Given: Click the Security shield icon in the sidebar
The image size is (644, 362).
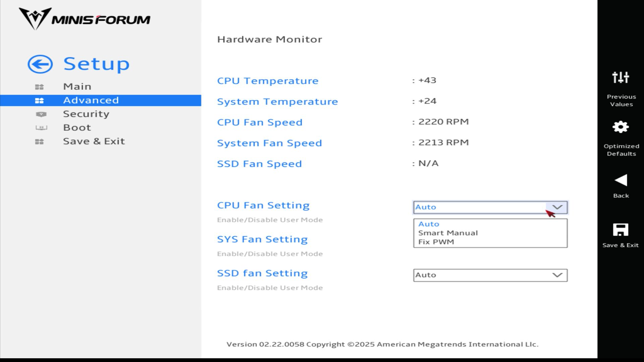Looking at the screenshot, I should [41, 114].
